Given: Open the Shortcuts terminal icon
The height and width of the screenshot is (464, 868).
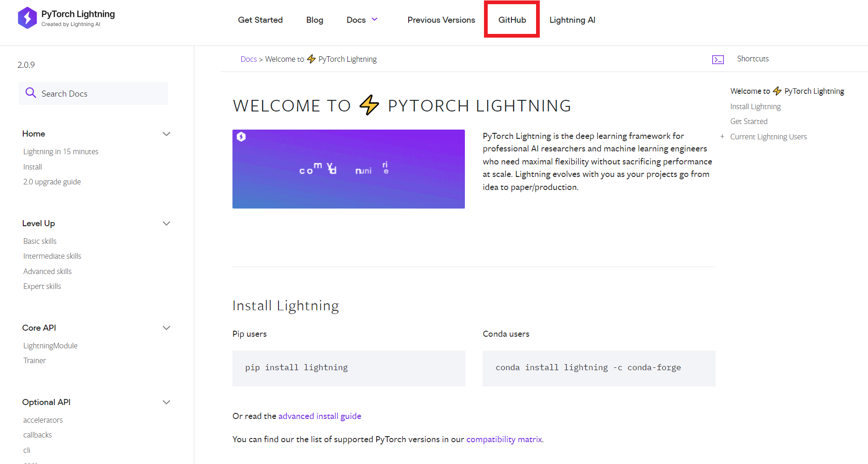Looking at the screenshot, I should pos(718,59).
